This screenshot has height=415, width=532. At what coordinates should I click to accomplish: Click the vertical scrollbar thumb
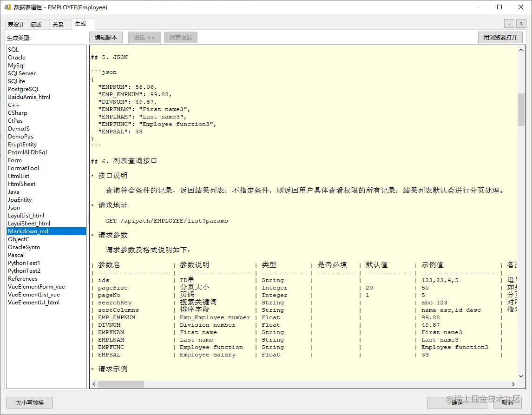tap(521, 109)
